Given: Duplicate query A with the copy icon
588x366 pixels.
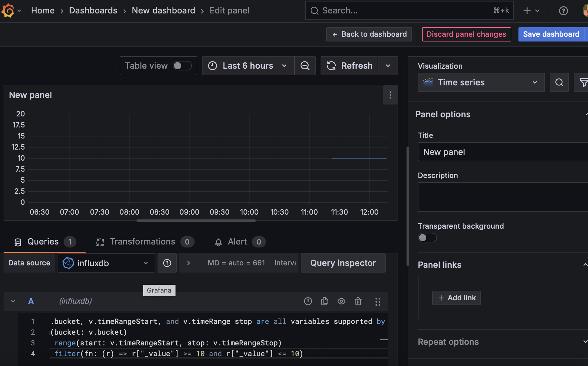Looking at the screenshot, I should pyautogui.click(x=325, y=302).
